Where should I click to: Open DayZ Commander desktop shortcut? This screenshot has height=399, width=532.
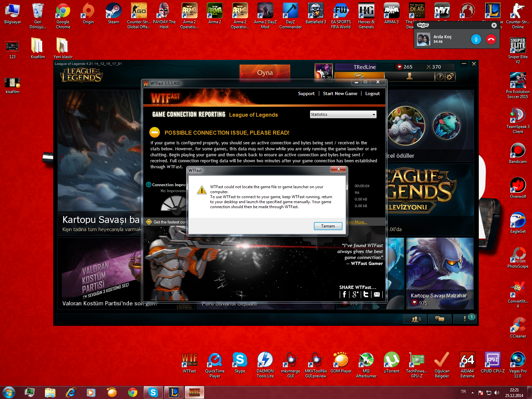[290, 16]
